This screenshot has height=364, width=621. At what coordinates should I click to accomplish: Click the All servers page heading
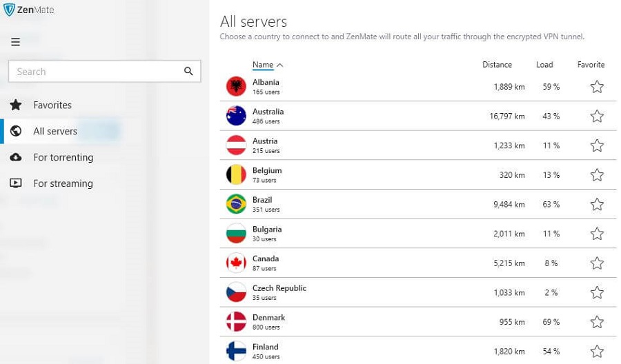click(253, 22)
